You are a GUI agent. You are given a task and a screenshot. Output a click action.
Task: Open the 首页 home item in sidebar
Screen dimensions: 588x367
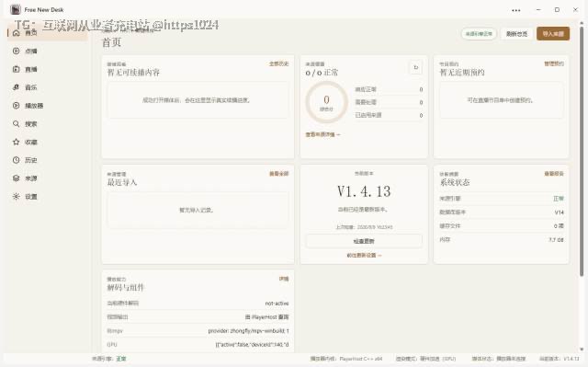tap(48, 33)
